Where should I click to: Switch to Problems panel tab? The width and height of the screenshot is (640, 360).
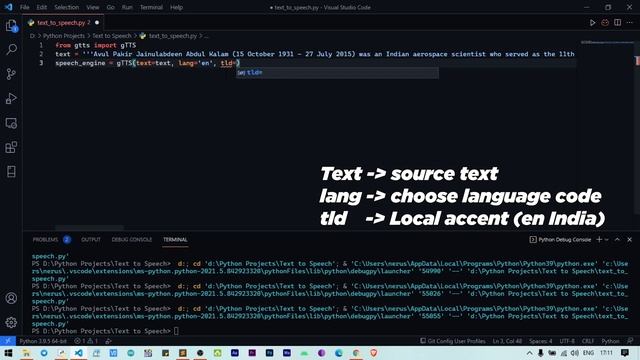pos(51,240)
